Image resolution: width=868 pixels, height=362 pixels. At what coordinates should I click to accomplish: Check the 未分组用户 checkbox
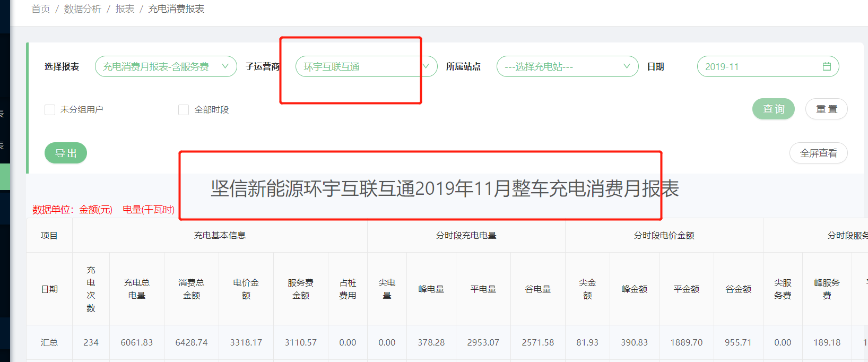tap(49, 110)
